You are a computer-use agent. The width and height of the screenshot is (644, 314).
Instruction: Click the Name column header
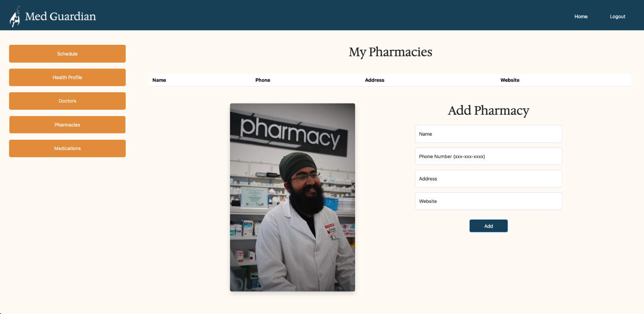click(x=159, y=80)
